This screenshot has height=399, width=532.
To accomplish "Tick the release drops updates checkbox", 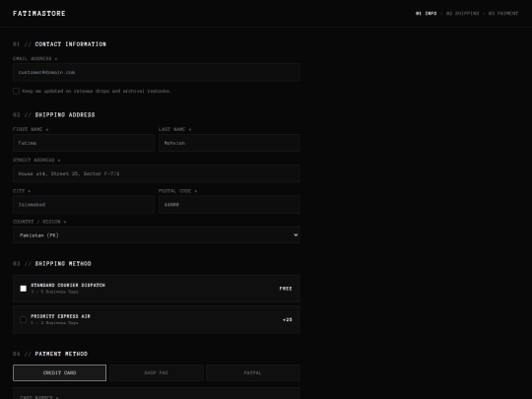I will click(16, 91).
